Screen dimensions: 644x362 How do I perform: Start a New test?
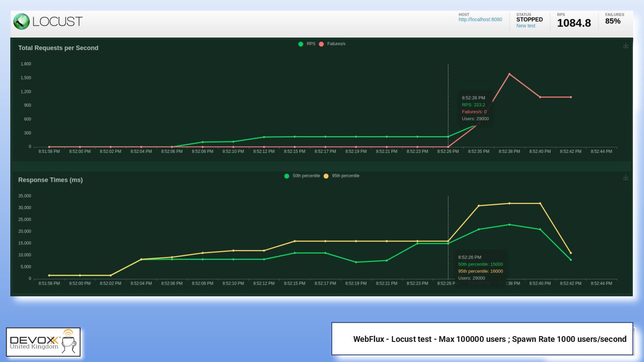(525, 26)
